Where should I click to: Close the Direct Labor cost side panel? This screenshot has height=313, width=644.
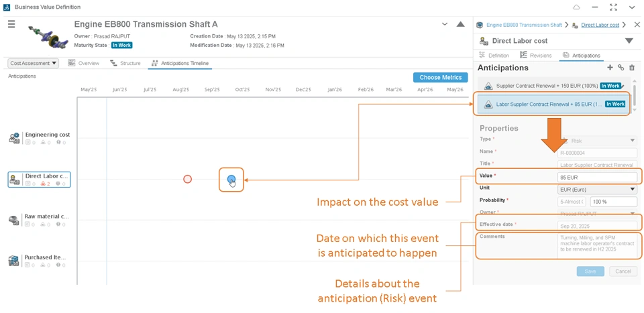coord(637,25)
